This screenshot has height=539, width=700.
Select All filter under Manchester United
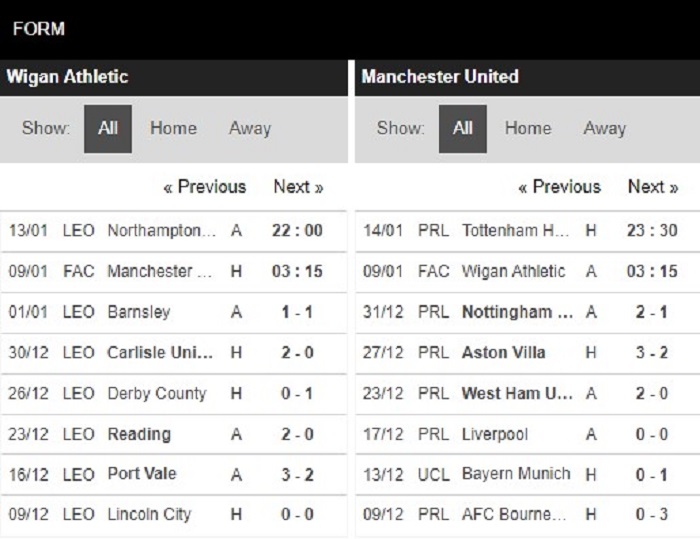click(463, 128)
